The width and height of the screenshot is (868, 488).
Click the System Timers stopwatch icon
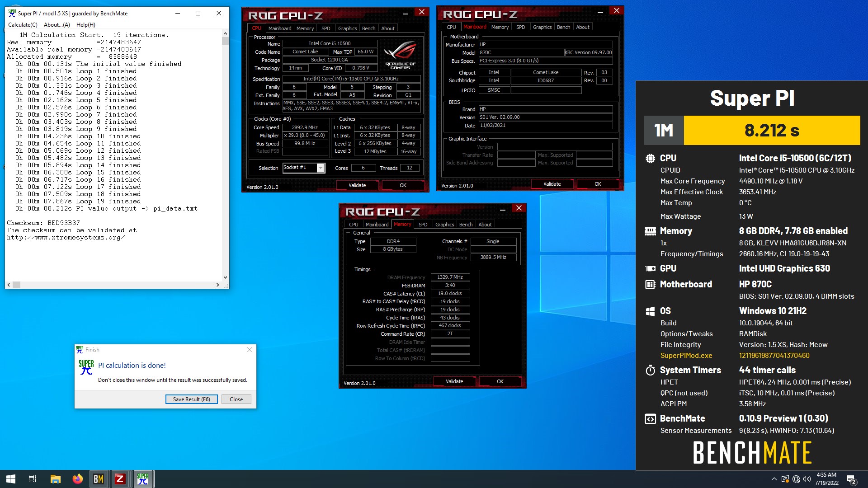[650, 371]
